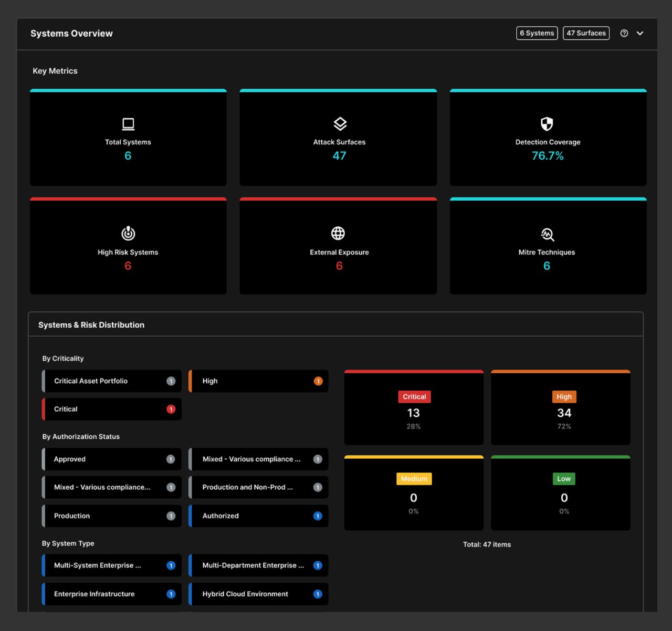The height and width of the screenshot is (631, 672).
Task: Click the Detection Coverage shield icon
Action: tap(547, 124)
